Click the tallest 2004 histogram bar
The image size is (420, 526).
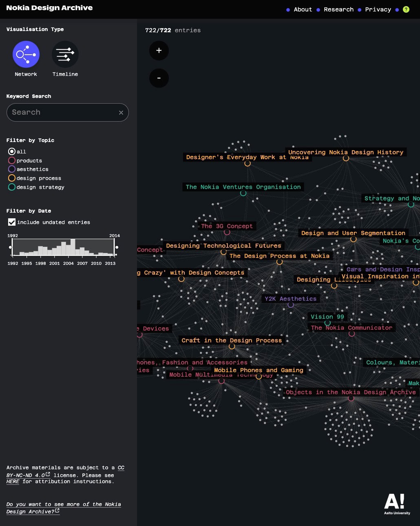pyautogui.click(x=73, y=247)
